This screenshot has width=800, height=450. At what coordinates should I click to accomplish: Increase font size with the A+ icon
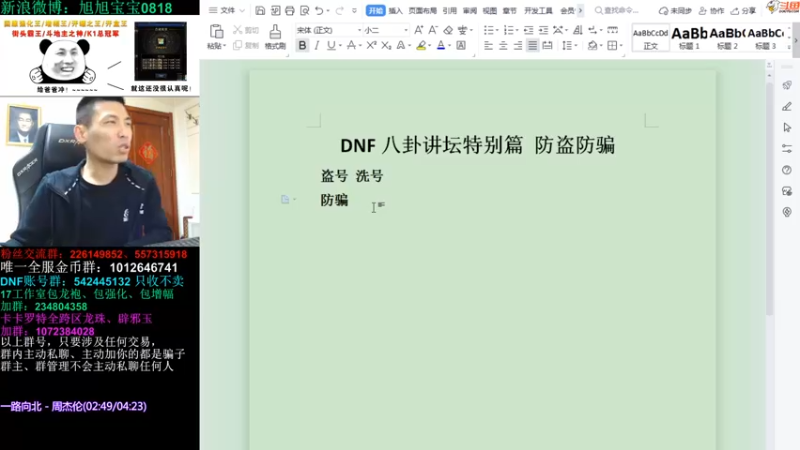tap(418, 30)
